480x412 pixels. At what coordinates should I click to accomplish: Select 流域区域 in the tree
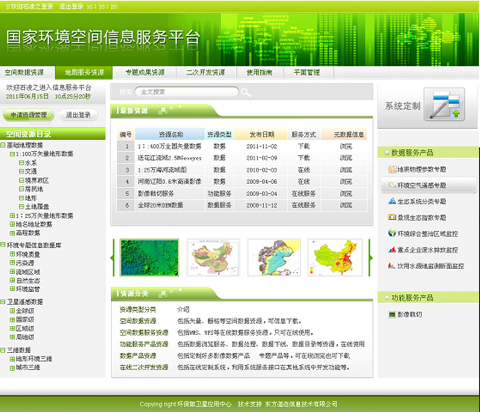pos(28,272)
